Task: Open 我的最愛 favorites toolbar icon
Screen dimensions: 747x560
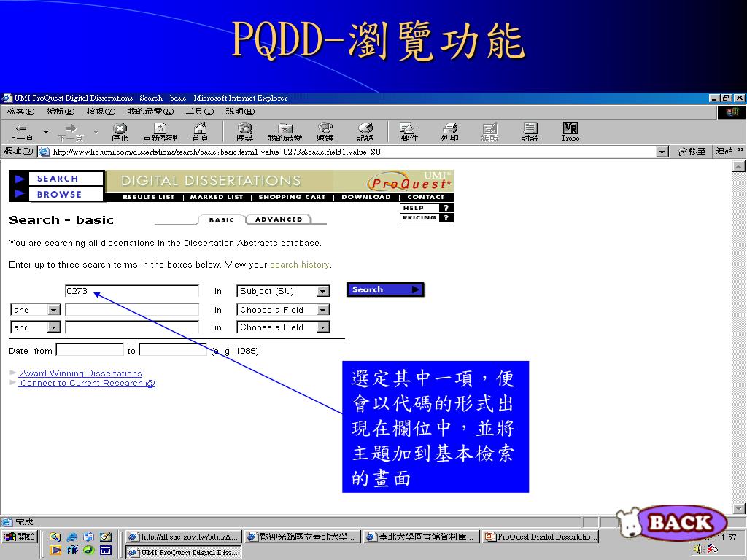Action: coord(285,132)
